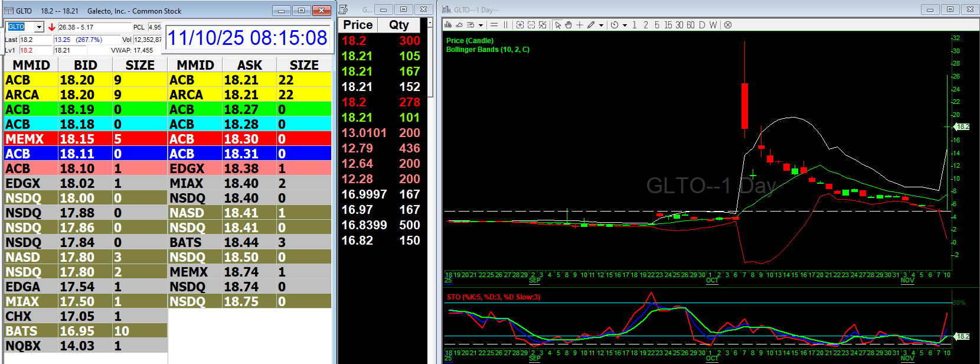Screen dimensions: 980x364
Task: Toggle the horizontal lines tool
Action: click(x=494, y=25)
